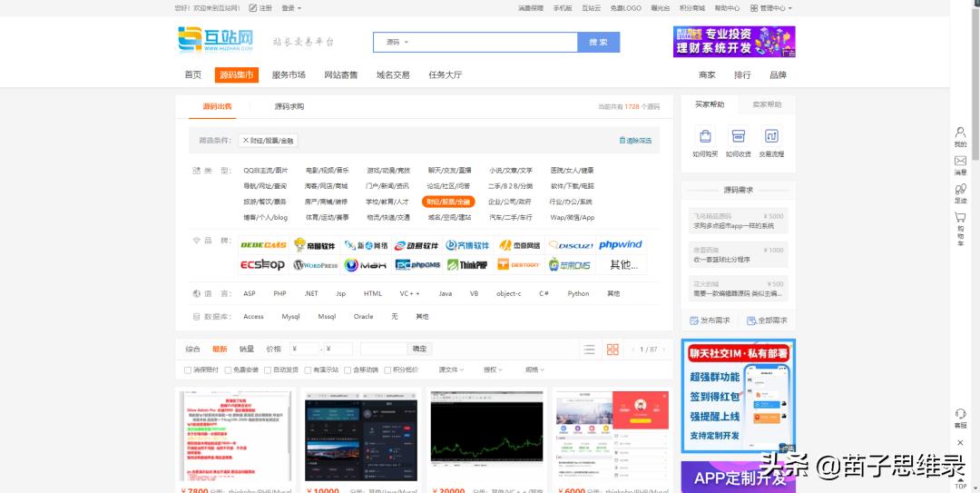Open the 源码 search category dropdown
The width and height of the screenshot is (980, 493).
point(397,42)
